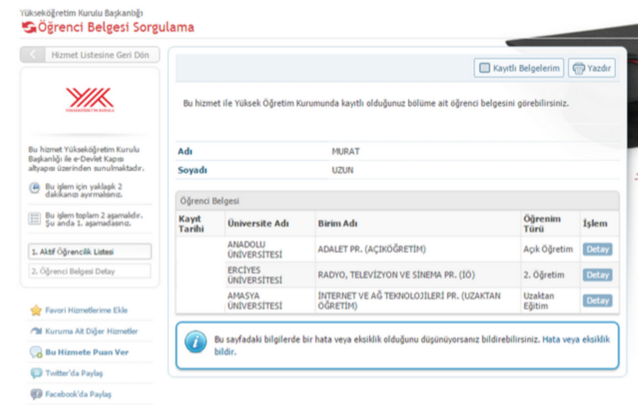Click the document icon on Kayıtlı Belgelerim
The image size is (639, 405).
click(x=484, y=68)
